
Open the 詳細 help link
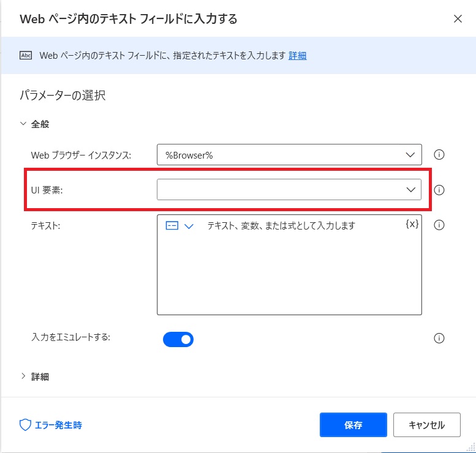pyautogui.click(x=298, y=56)
